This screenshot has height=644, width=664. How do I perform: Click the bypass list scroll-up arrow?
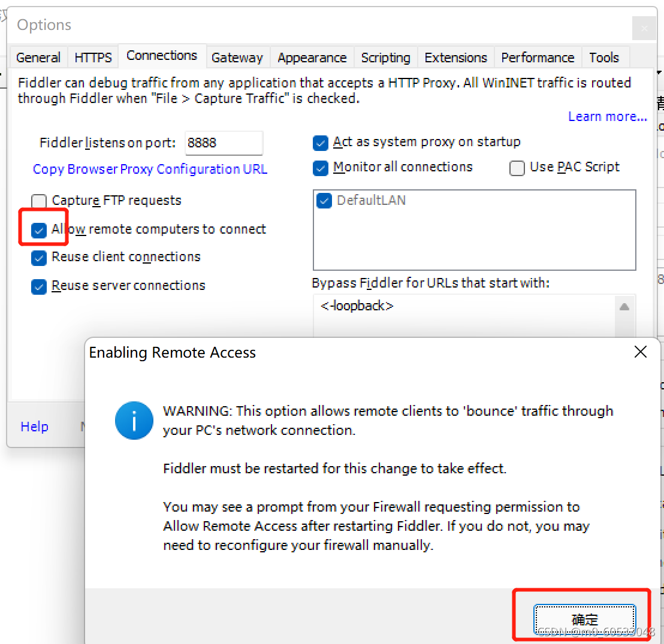click(x=624, y=307)
